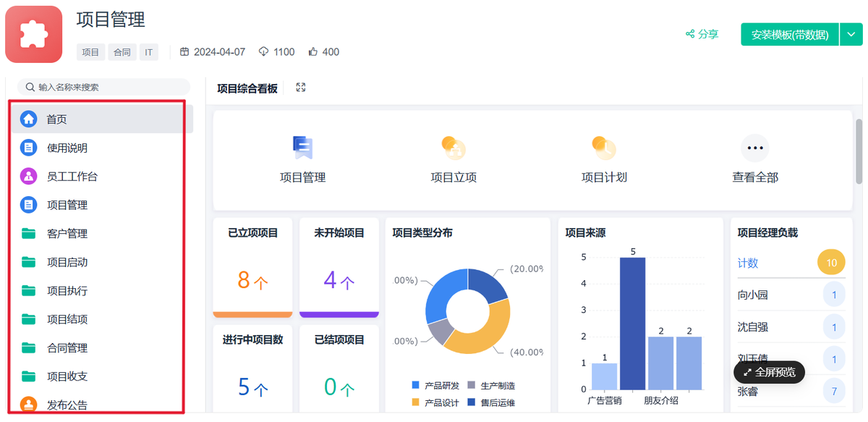Image resolution: width=868 pixels, height=422 pixels.
Task: Click the red puzzle-piece app logo
Action: pos(34,34)
